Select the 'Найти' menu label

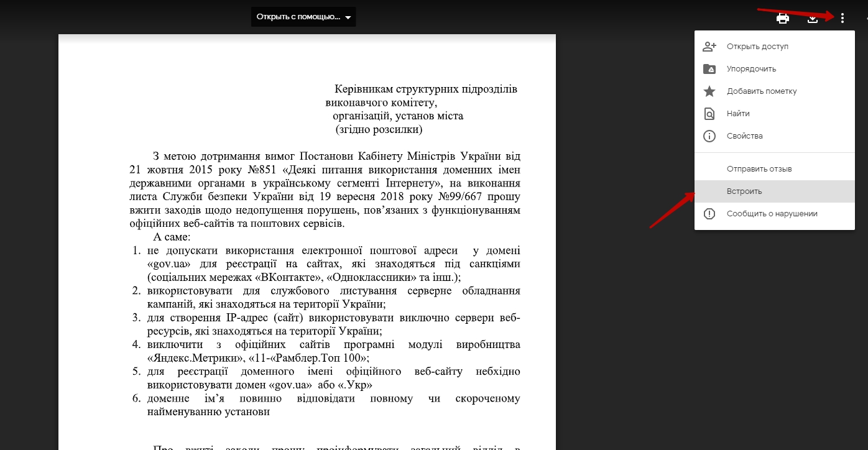coord(738,114)
